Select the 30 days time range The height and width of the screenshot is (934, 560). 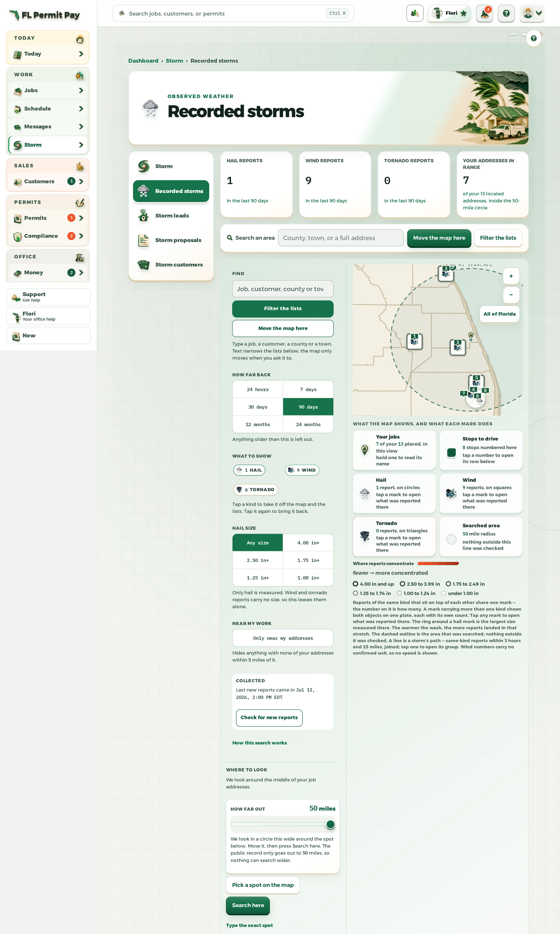258,407
